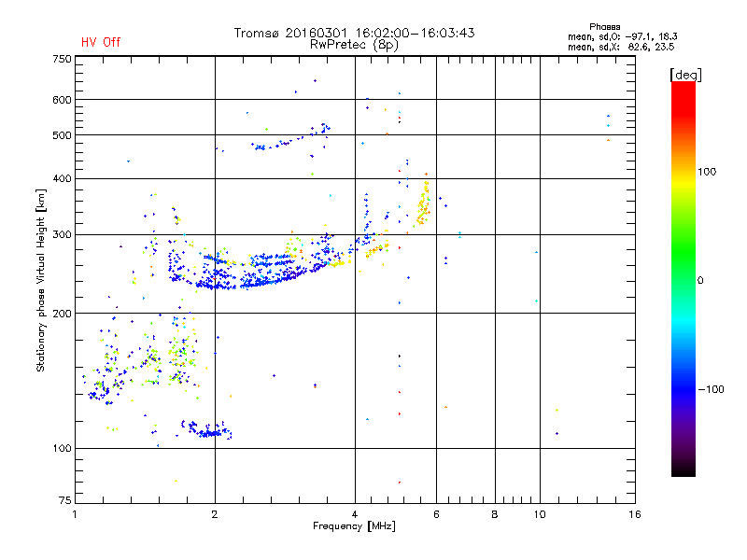Click the x-axis '2' tick label
The height and width of the screenshot is (560, 747).
pyautogui.click(x=215, y=514)
